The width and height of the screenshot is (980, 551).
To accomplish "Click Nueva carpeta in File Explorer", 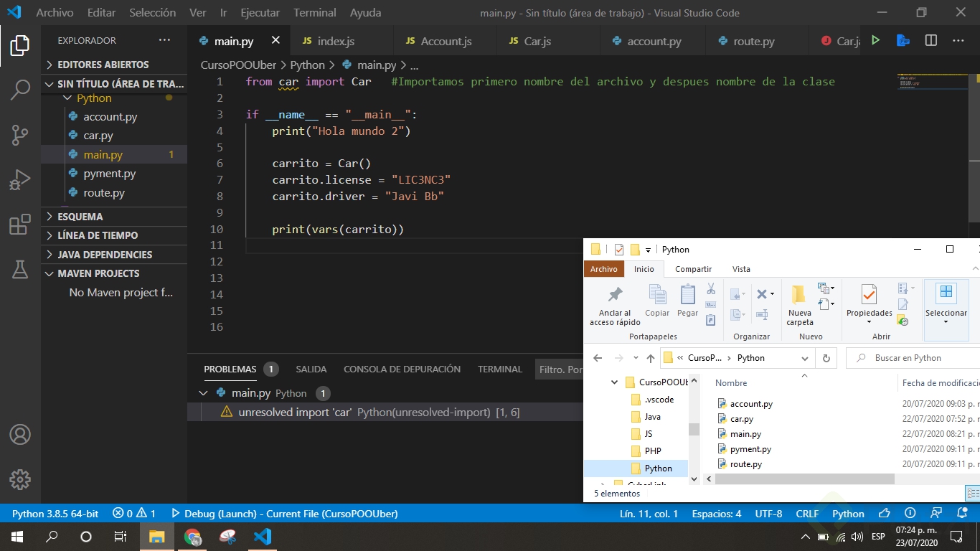I will (x=799, y=306).
